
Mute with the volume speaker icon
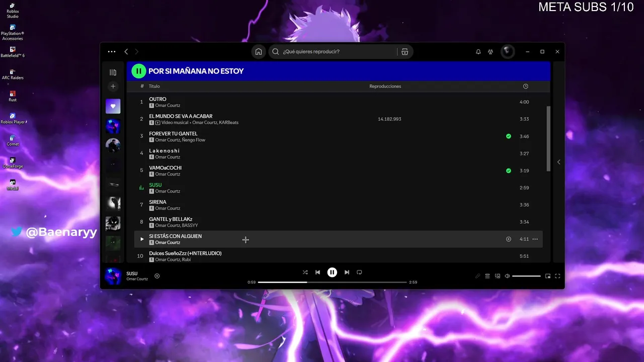(507, 276)
